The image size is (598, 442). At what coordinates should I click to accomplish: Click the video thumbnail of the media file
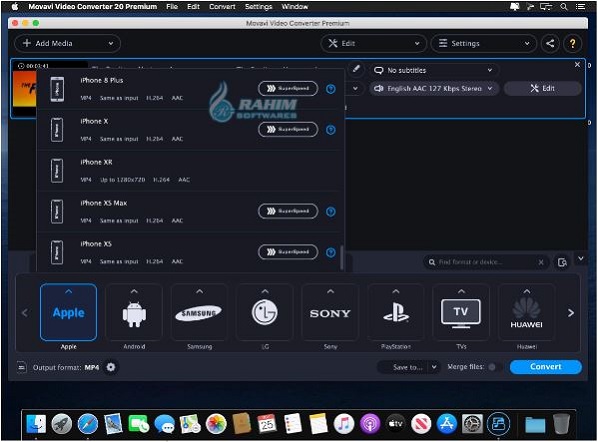click(25, 89)
